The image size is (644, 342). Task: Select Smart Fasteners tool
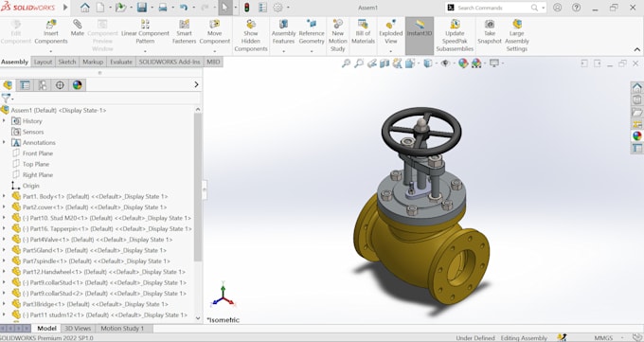pos(184,32)
